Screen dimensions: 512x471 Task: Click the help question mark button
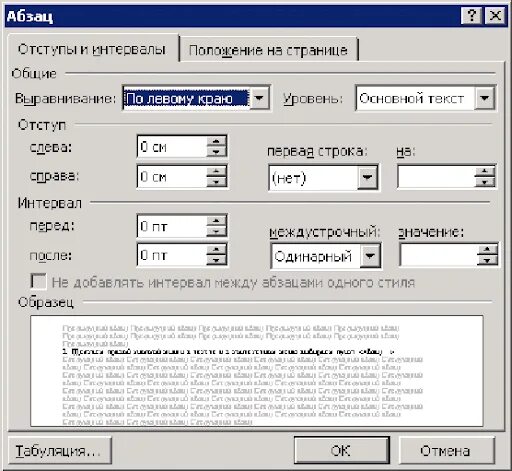471,16
